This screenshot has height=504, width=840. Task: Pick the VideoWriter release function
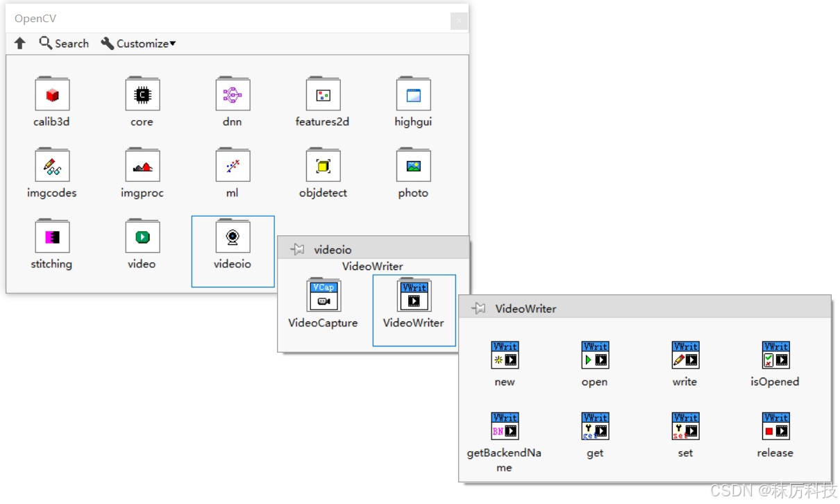pyautogui.click(x=775, y=426)
